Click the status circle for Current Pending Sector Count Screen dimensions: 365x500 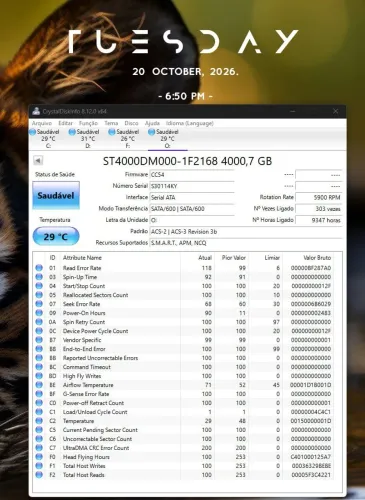[39, 430]
